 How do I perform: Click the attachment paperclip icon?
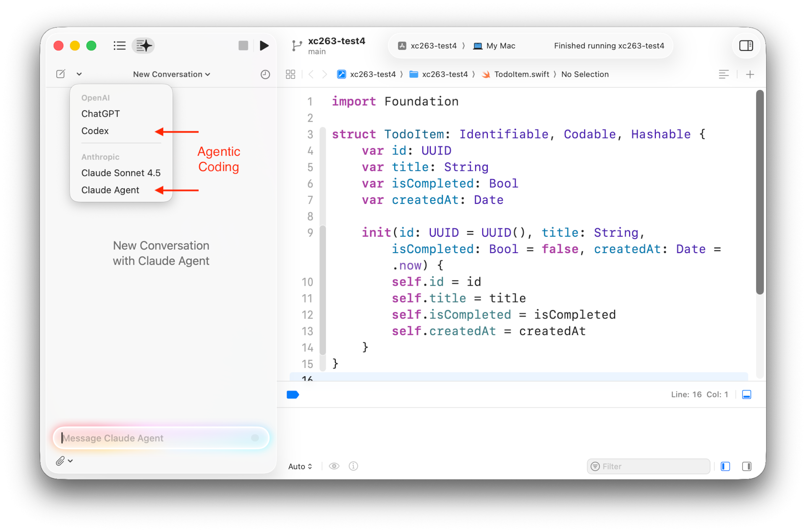(60, 461)
